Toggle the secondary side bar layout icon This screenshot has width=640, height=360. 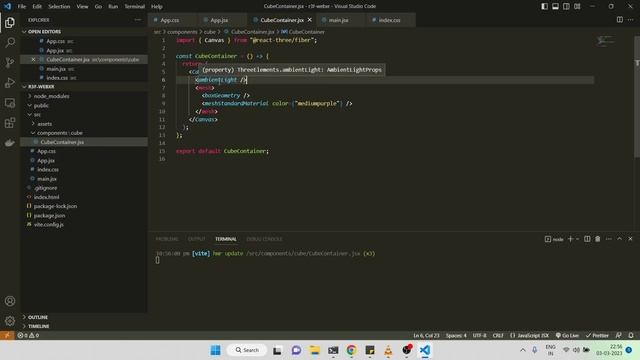[x=566, y=6]
